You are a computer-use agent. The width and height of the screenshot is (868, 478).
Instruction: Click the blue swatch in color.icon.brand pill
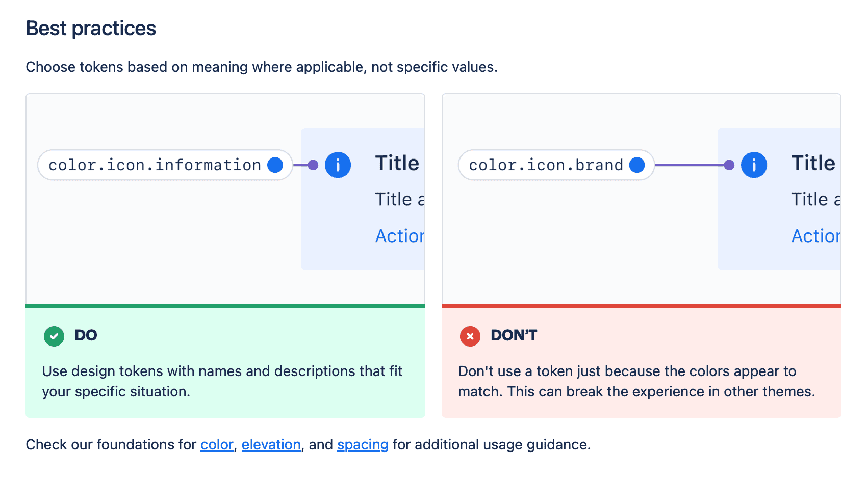point(637,165)
